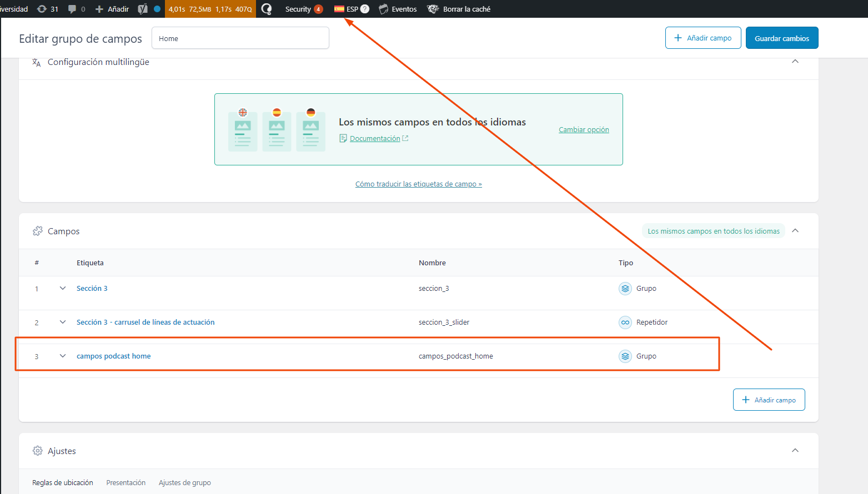
Task: Click the updates icon showing 31
Action: point(47,9)
